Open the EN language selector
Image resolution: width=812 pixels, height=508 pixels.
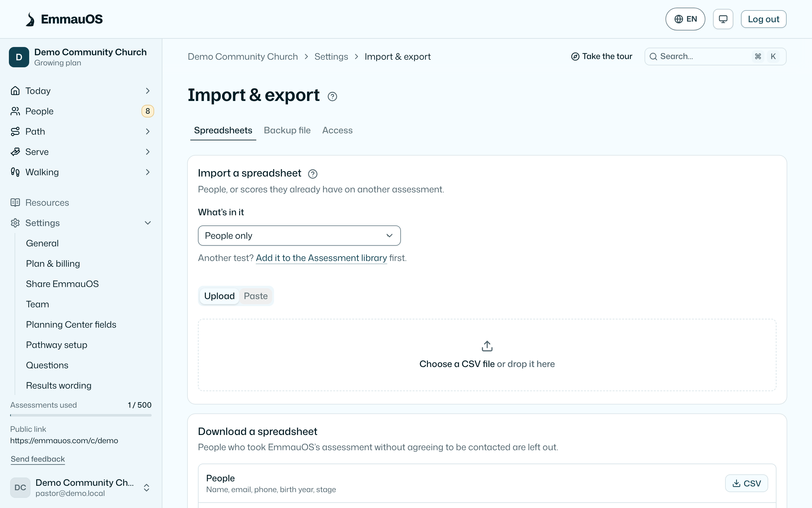(685, 19)
